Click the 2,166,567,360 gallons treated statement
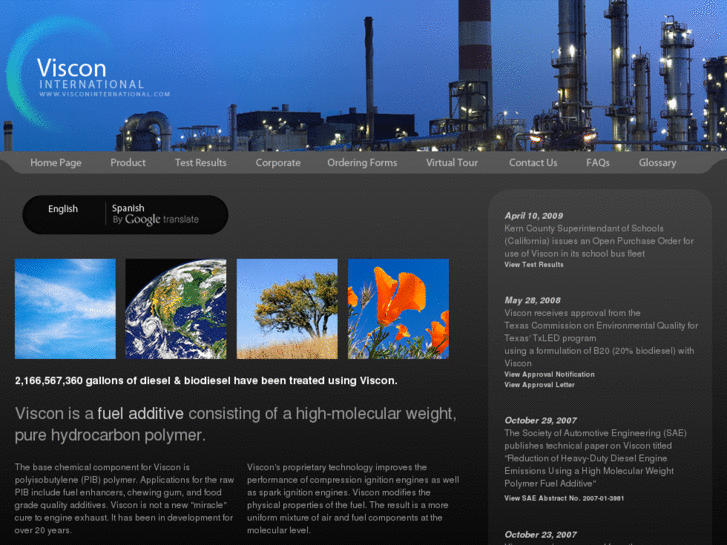This screenshot has height=545, width=727. click(x=206, y=381)
